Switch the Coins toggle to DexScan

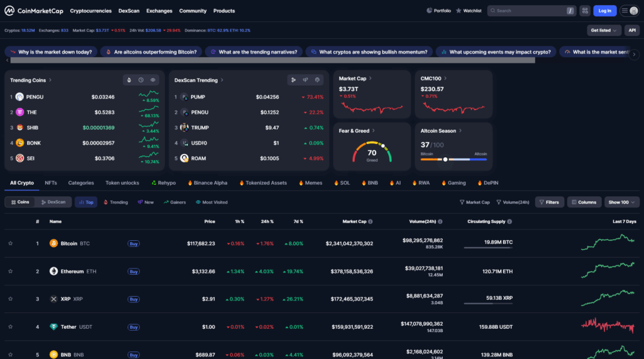(53, 202)
